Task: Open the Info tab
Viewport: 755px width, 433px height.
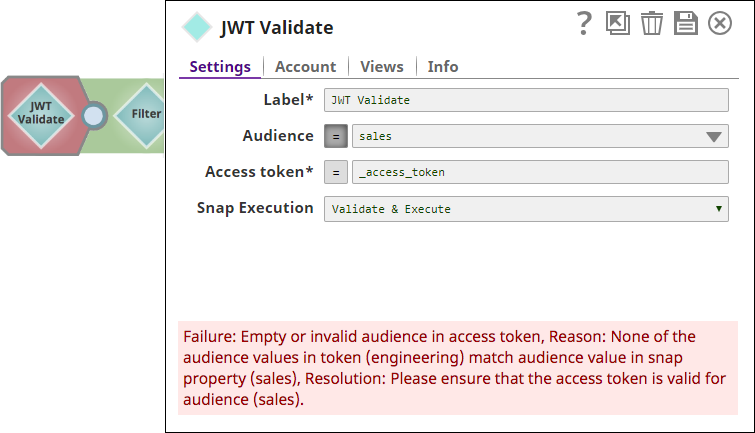Action: tap(443, 67)
